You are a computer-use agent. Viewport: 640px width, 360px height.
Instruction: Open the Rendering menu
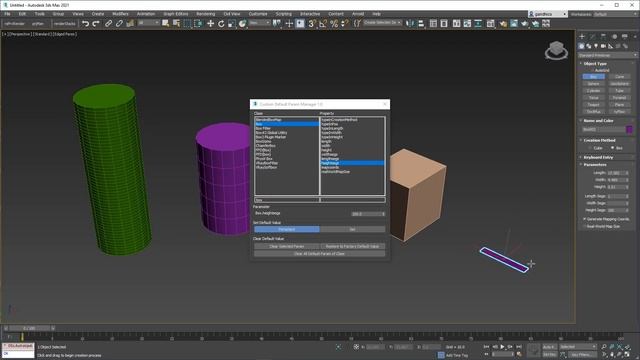[x=205, y=14]
